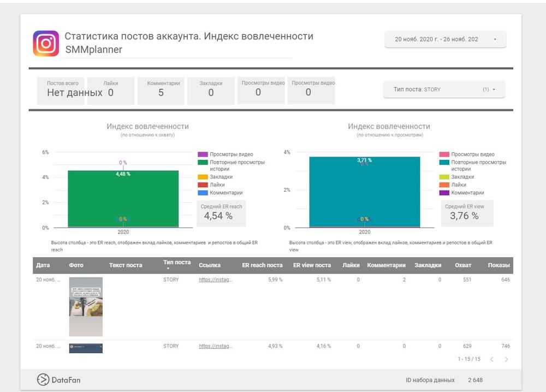Click the SMMplanner account name
Viewport: 546px width, 392px height.
point(94,50)
